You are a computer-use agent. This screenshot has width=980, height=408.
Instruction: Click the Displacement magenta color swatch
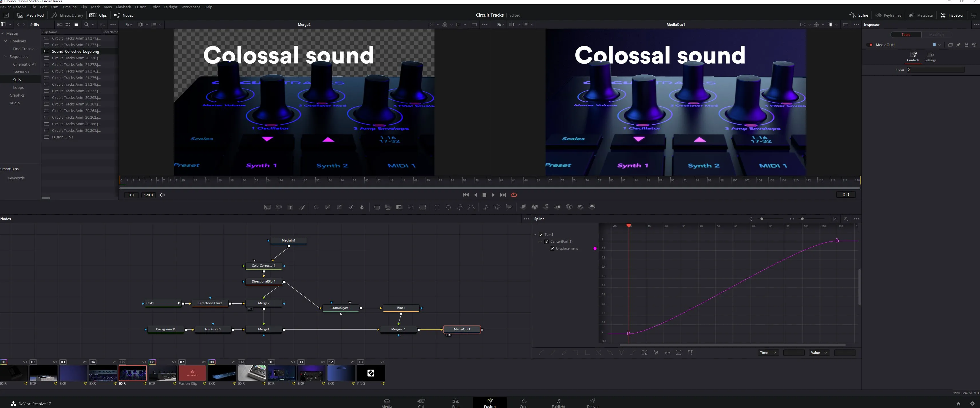(595, 248)
